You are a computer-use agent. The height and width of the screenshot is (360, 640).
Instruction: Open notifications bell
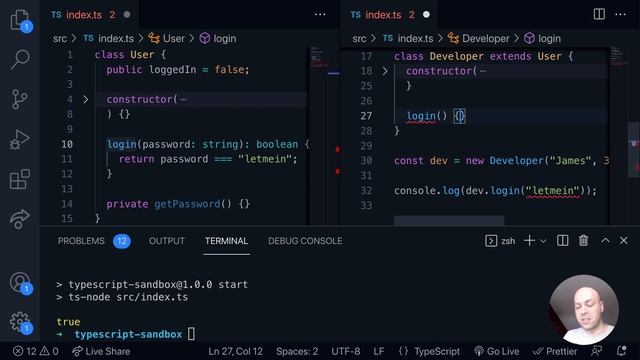622,351
